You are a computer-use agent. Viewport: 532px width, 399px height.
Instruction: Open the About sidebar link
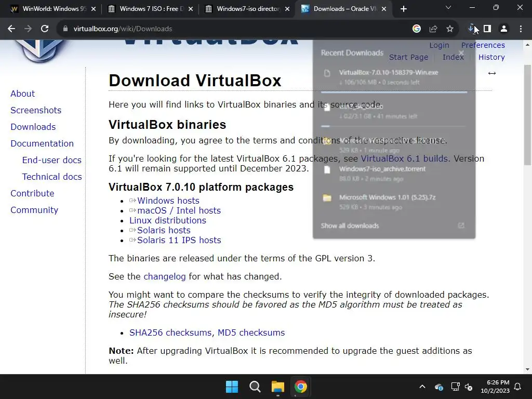point(22,94)
